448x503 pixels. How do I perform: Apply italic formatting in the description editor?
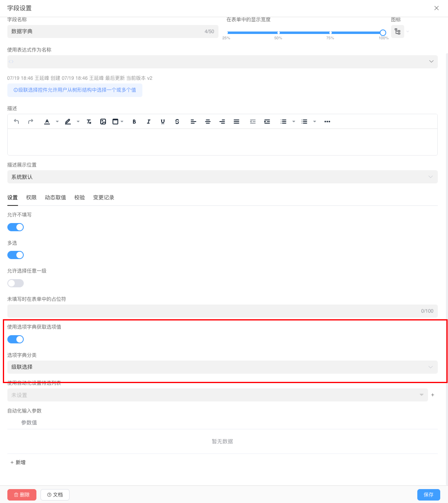click(x=149, y=121)
